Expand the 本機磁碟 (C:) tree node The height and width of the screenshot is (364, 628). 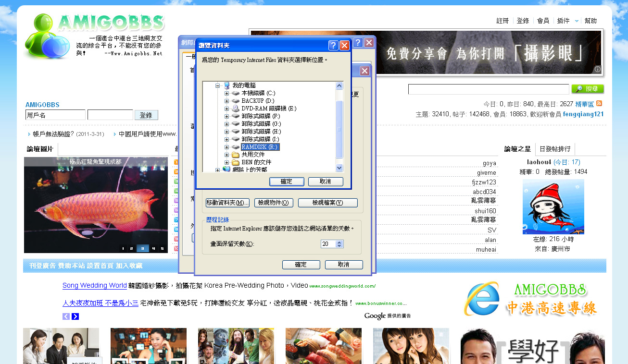tap(227, 93)
